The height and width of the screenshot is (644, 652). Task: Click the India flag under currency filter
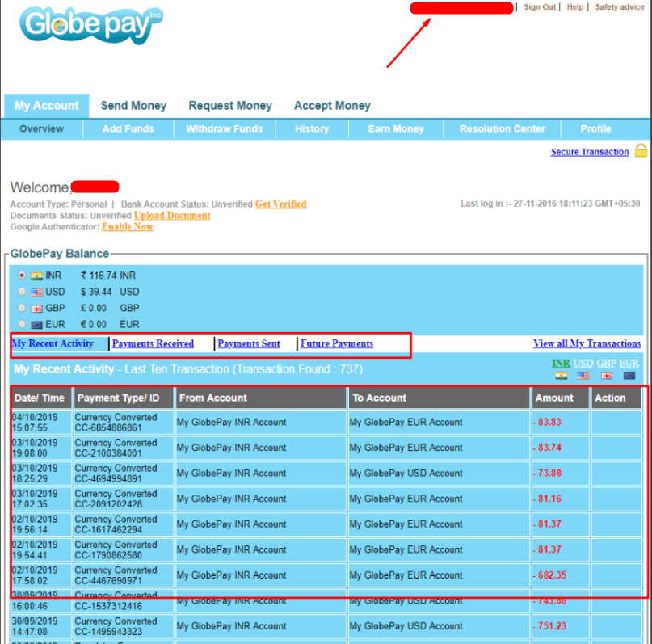[x=561, y=376]
